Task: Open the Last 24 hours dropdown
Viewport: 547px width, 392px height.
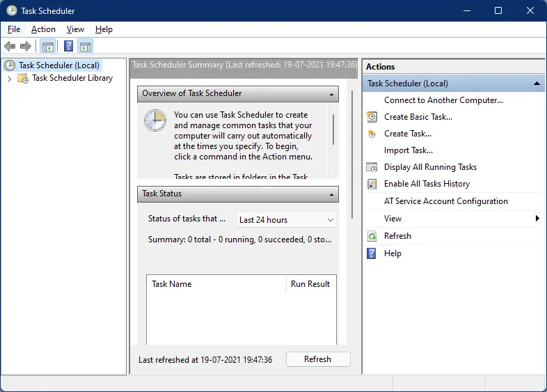Action: tap(287, 220)
